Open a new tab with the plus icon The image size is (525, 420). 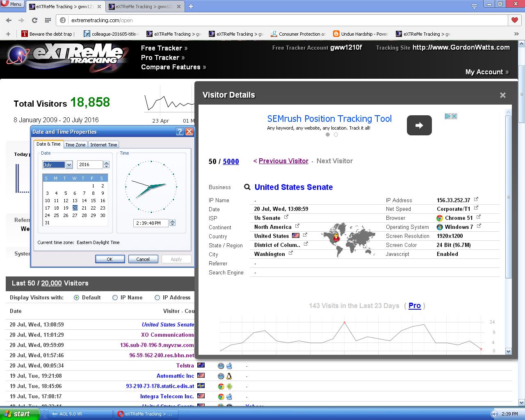tap(191, 6)
